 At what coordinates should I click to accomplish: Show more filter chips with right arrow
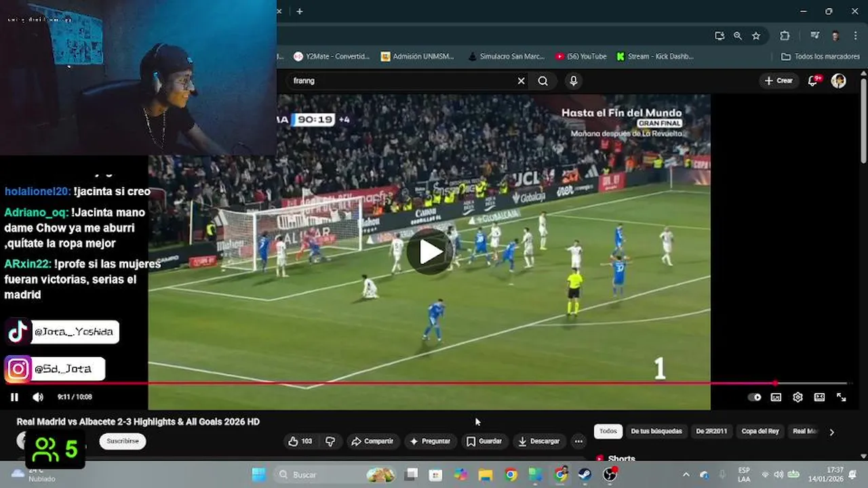831,432
